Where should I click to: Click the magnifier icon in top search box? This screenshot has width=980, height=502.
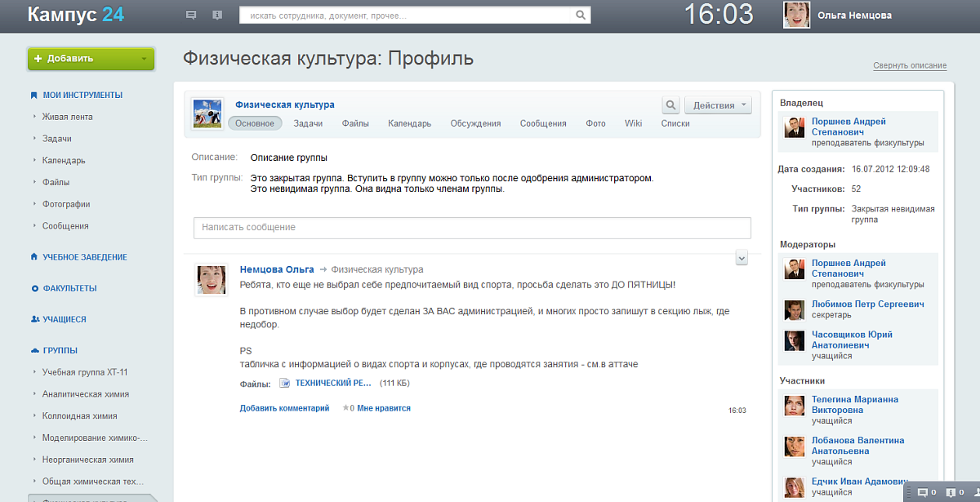tap(581, 16)
